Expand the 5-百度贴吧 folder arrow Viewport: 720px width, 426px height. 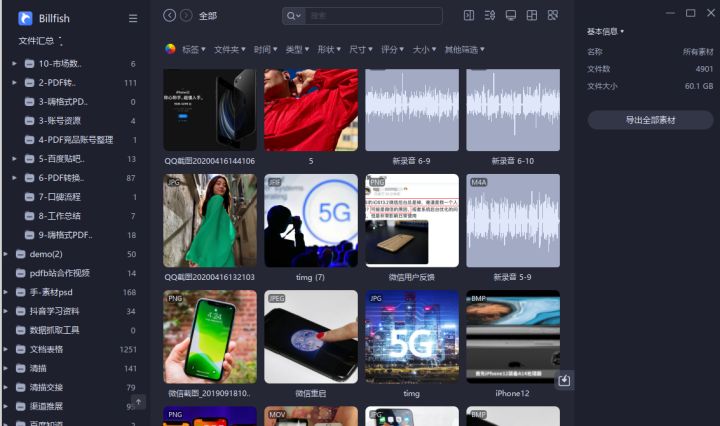click(x=14, y=159)
